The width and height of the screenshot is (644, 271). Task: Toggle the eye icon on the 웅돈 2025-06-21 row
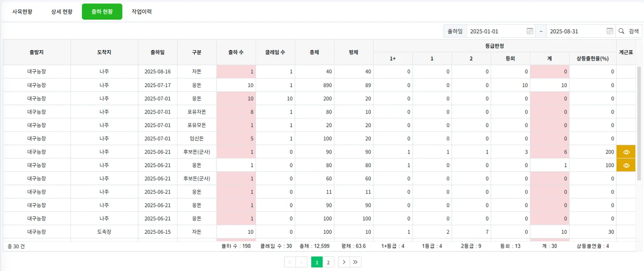626,165
